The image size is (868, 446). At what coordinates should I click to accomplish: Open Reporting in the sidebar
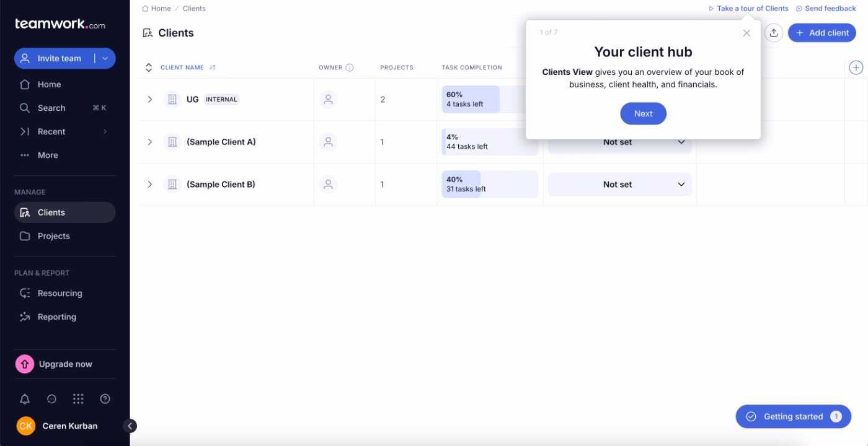pyautogui.click(x=65, y=317)
